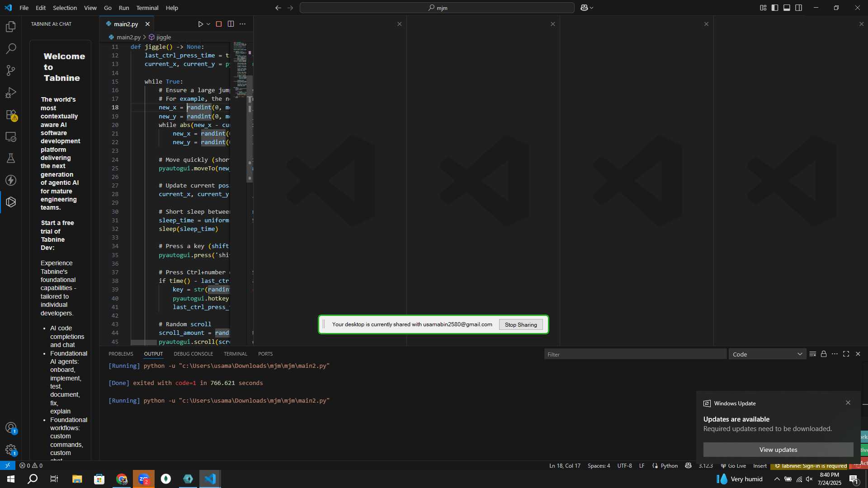868x488 pixels.
Task: Switch to the PROBLEMS tab
Action: pyautogui.click(x=121, y=354)
